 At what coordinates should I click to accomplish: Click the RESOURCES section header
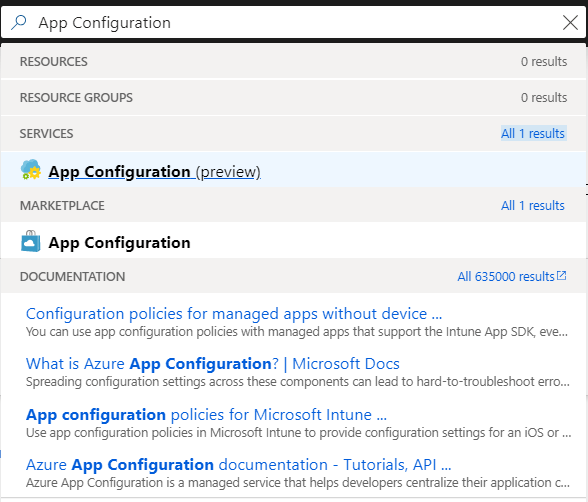tap(54, 61)
